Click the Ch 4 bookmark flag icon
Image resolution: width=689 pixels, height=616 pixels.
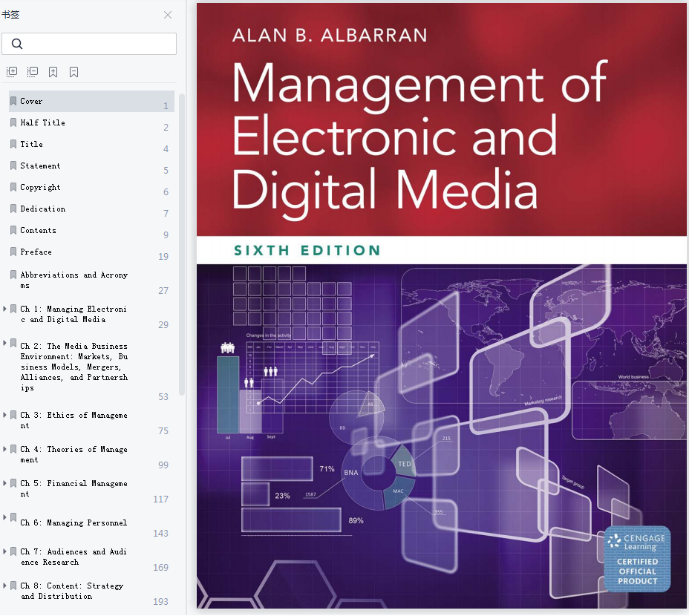point(13,449)
